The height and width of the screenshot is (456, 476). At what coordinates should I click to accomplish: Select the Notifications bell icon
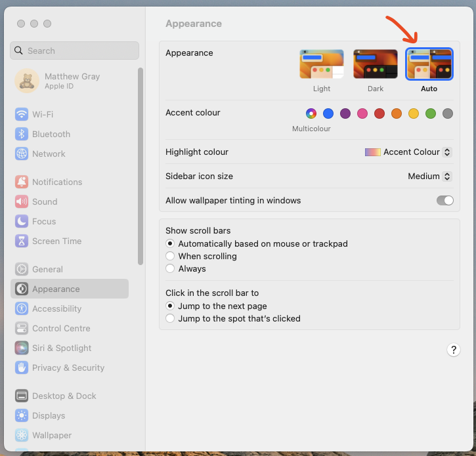[22, 182]
